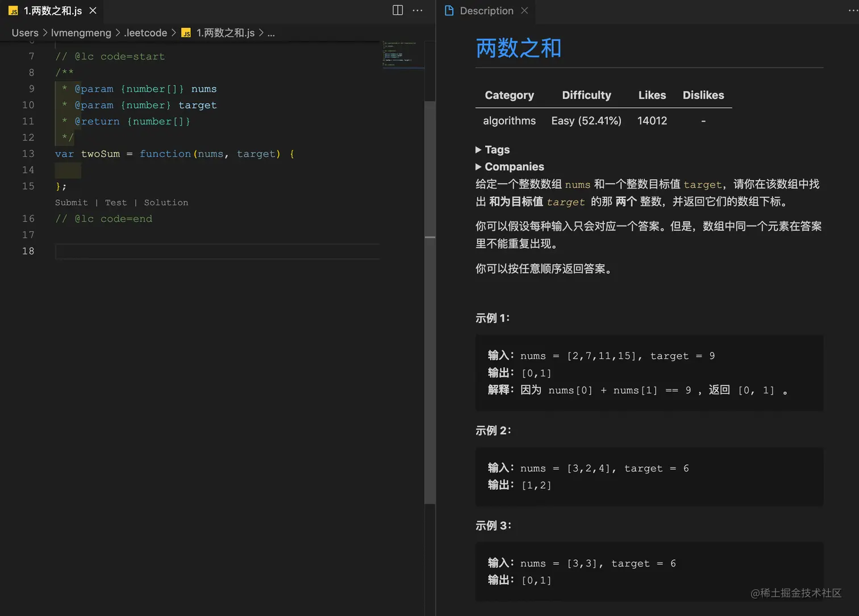This screenshot has width=859, height=616.
Task: Click the Solution code lens link
Action: [166, 203]
